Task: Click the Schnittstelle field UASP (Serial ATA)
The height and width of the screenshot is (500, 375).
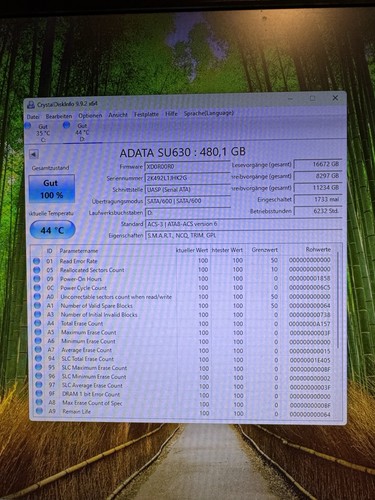Action: click(x=188, y=190)
